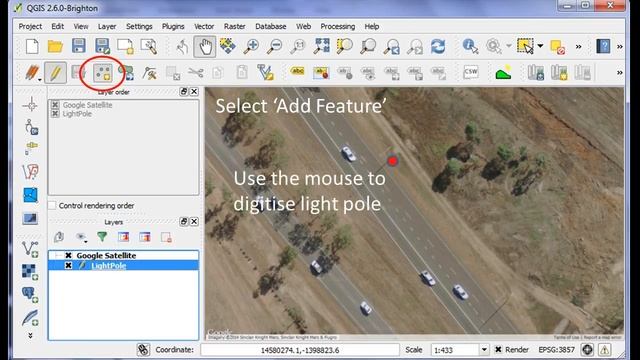The image size is (640, 360).
Task: Click the green terrain plugin icon
Action: pos(503,72)
